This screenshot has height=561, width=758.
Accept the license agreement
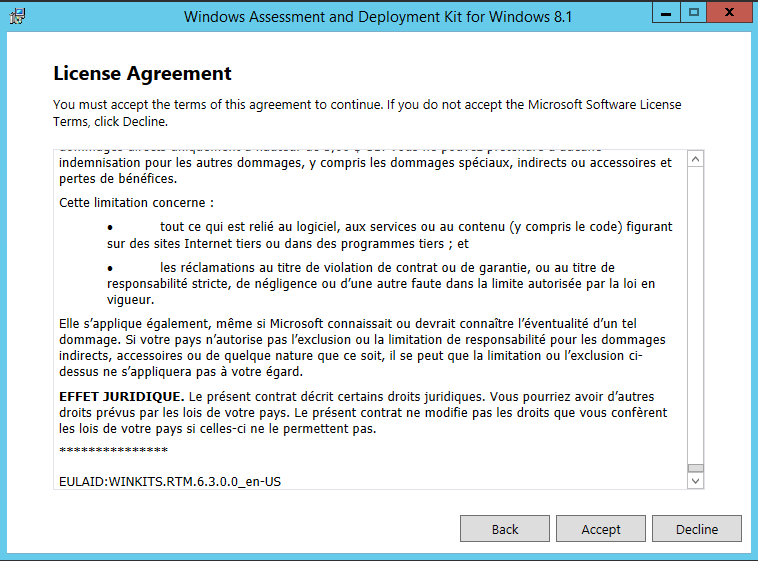coord(600,529)
